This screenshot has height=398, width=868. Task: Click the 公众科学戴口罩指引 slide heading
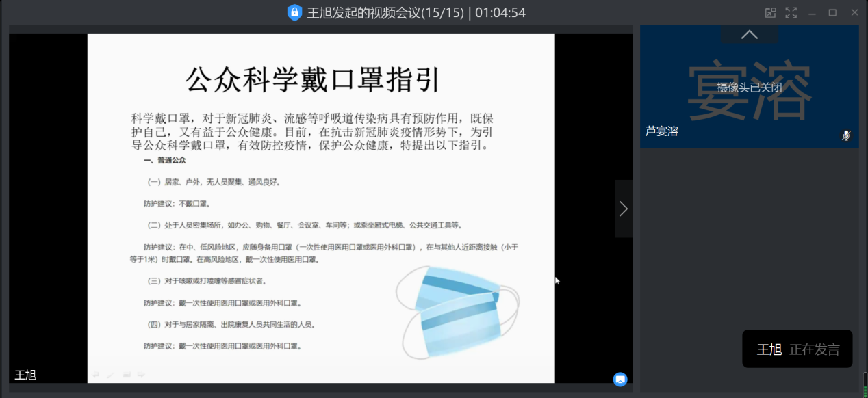[313, 79]
